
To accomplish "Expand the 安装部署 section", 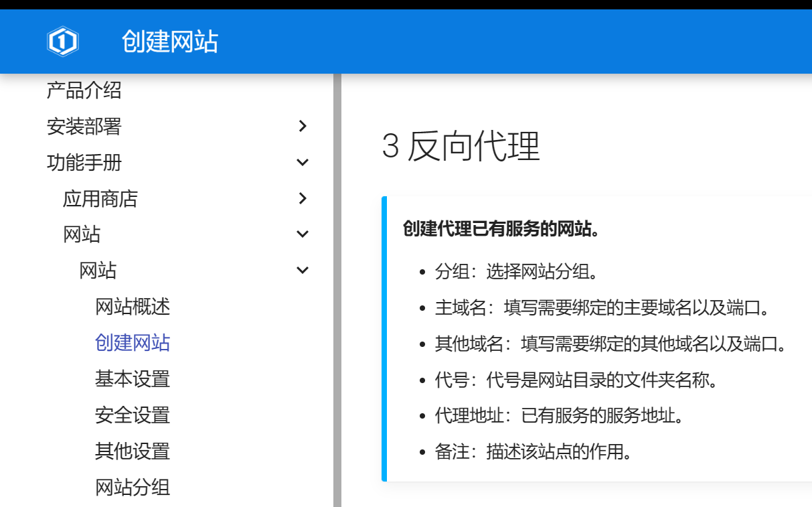I will point(303,127).
